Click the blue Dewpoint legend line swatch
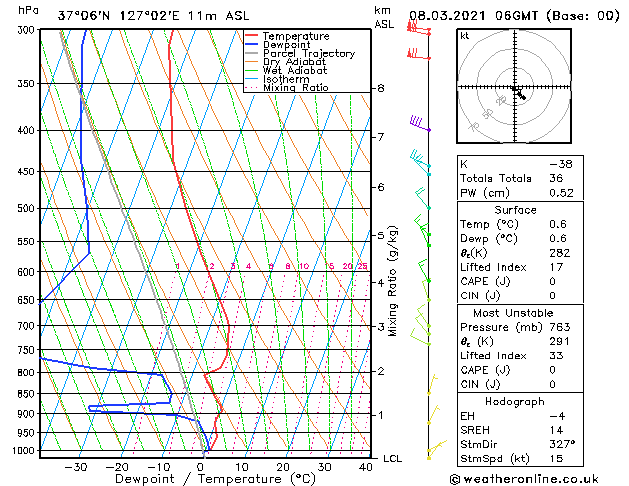The image size is (629, 486). [252, 45]
